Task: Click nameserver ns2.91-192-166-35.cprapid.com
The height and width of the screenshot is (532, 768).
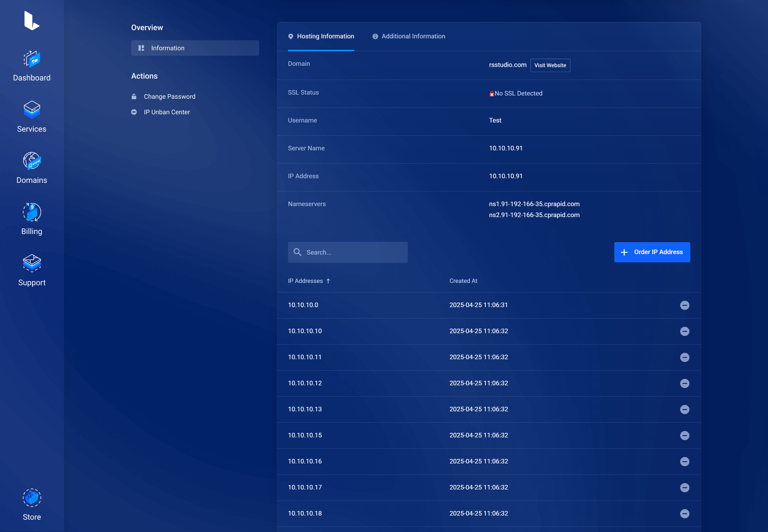Action: tap(534, 215)
